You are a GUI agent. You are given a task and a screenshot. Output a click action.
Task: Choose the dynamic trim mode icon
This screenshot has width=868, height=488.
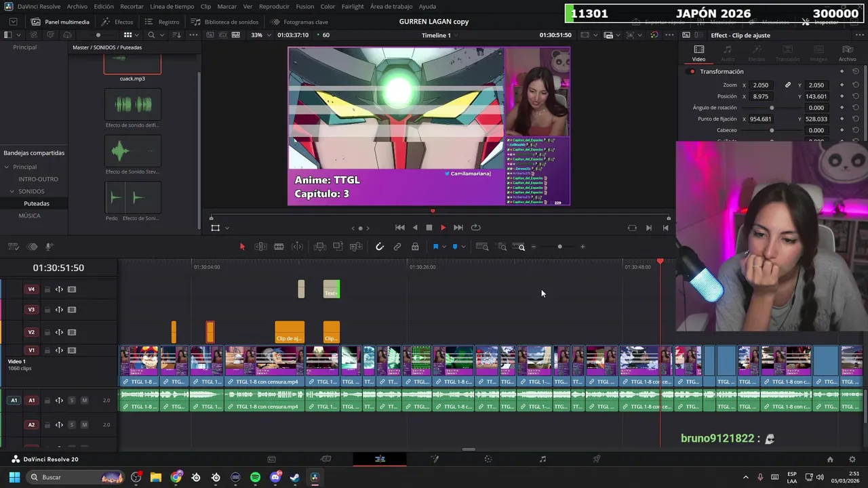pyautogui.click(x=297, y=247)
